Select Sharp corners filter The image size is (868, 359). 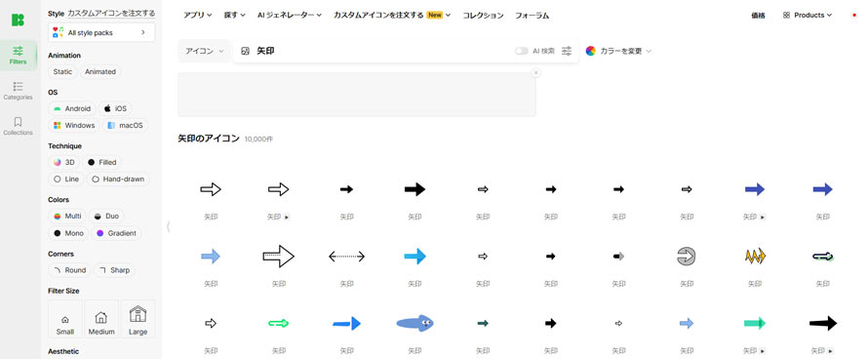(114, 270)
